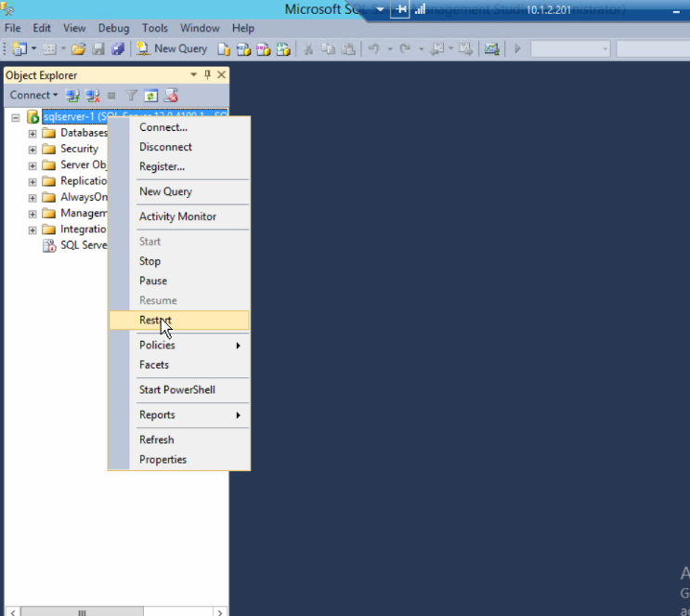
Task: Choose Activity Monitor in the context menu
Action: coord(179,216)
